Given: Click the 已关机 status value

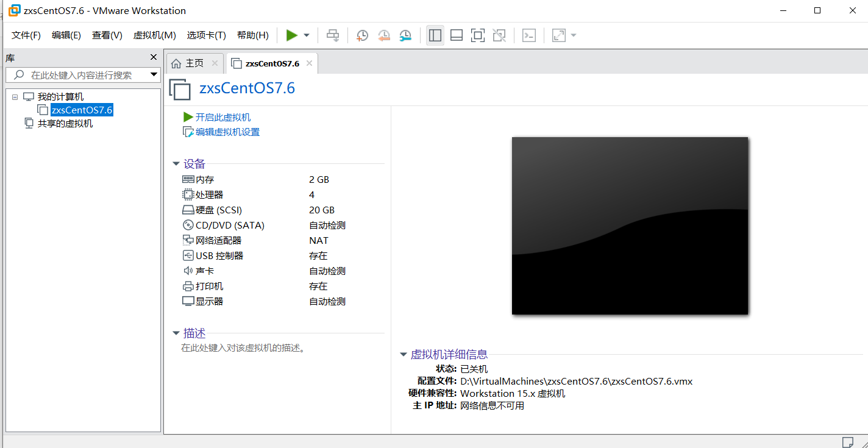Looking at the screenshot, I should [x=474, y=369].
